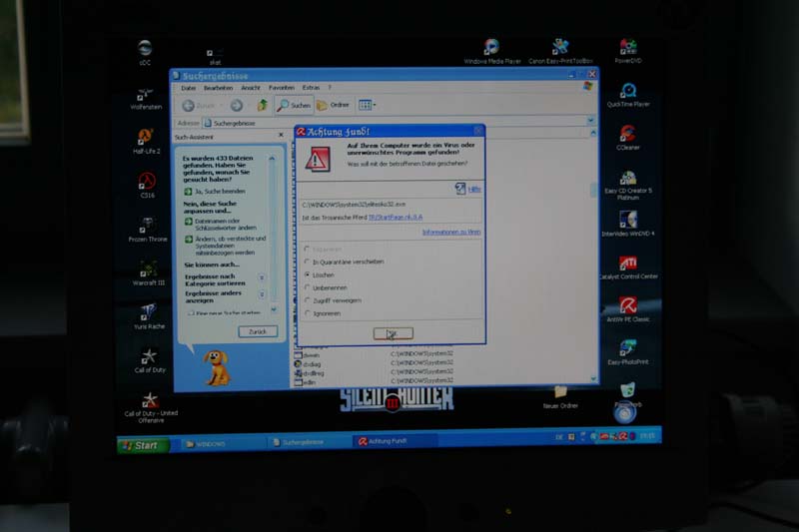Launch the Warcraft III desktop icon
Screen dimensions: 799x532
click(x=148, y=272)
